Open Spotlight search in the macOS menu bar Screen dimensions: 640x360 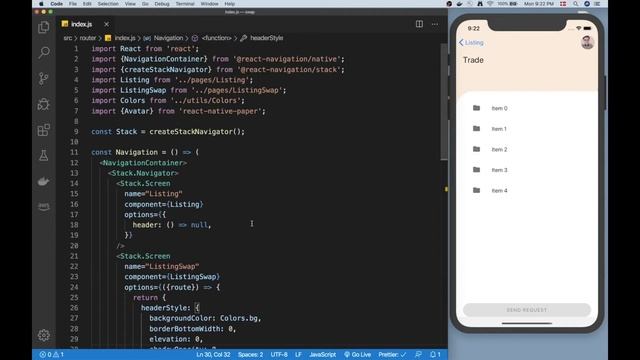click(576, 4)
